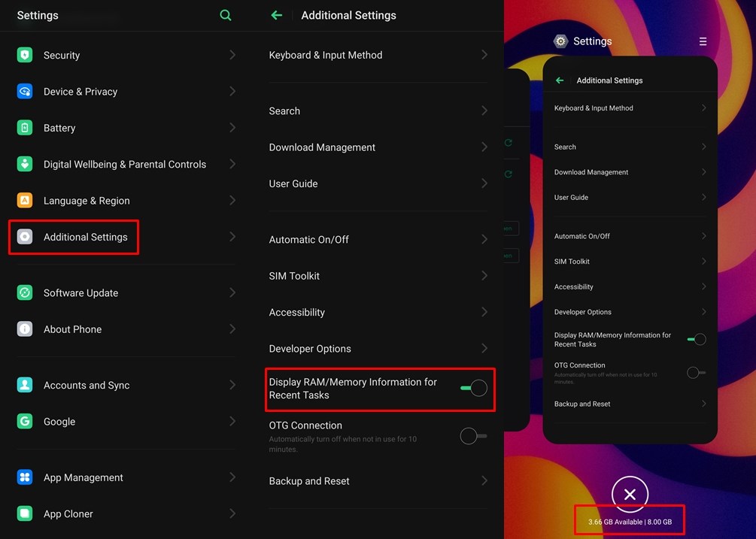Enable the OTG Connection toggle in middle panel

coord(473,436)
